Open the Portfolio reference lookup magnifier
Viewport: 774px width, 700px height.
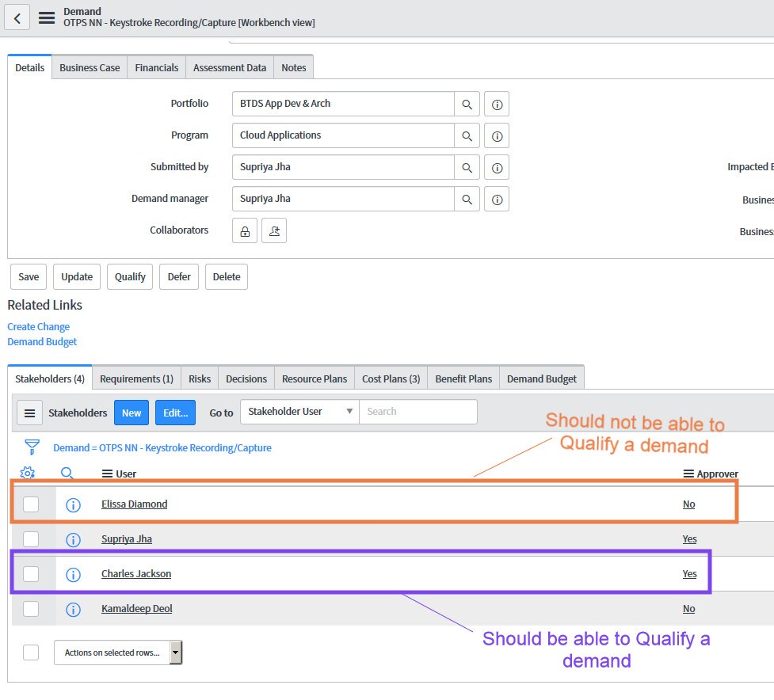tap(467, 104)
